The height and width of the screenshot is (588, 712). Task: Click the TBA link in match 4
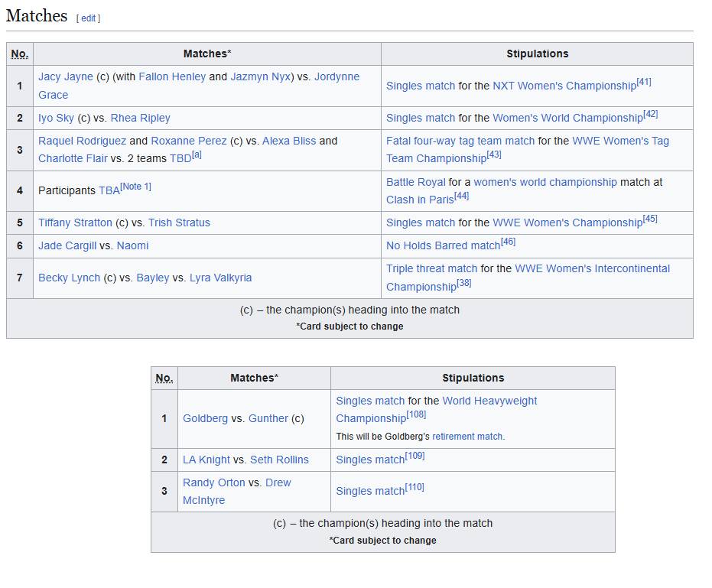[x=109, y=190]
